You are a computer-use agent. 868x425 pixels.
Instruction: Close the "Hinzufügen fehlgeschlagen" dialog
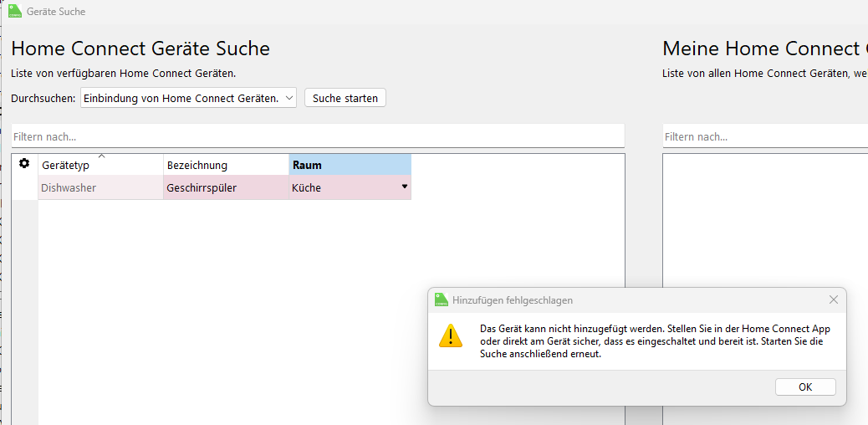[833, 300]
